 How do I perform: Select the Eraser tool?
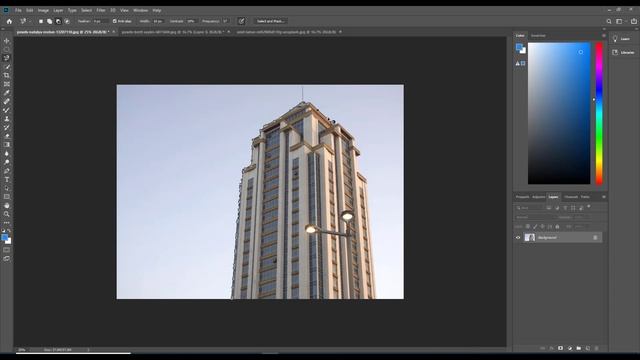tap(7, 136)
